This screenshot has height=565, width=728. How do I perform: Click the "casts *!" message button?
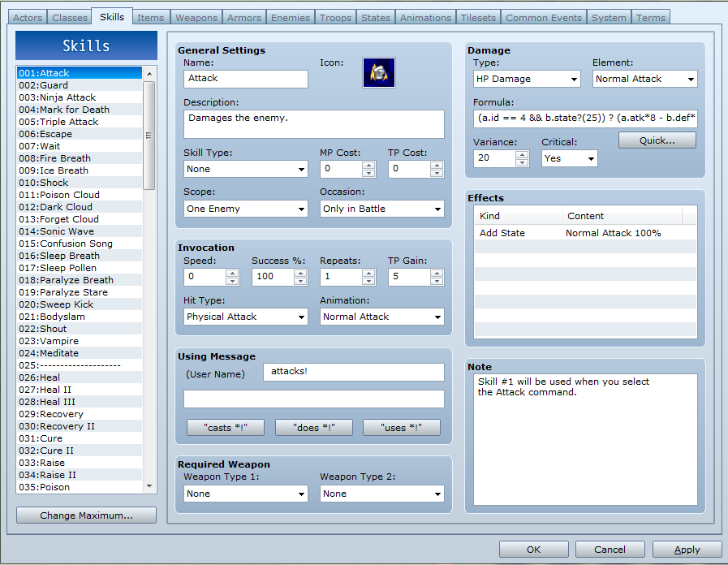[x=226, y=428]
